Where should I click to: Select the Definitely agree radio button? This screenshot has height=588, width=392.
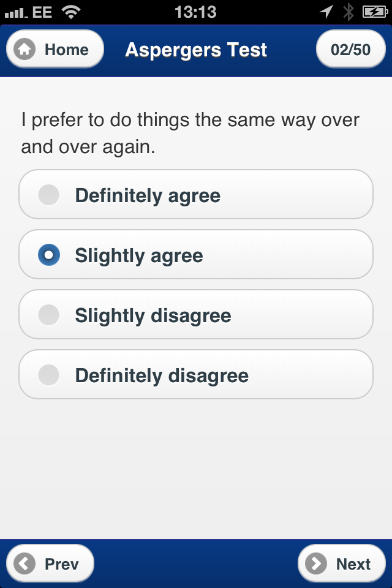(x=49, y=195)
